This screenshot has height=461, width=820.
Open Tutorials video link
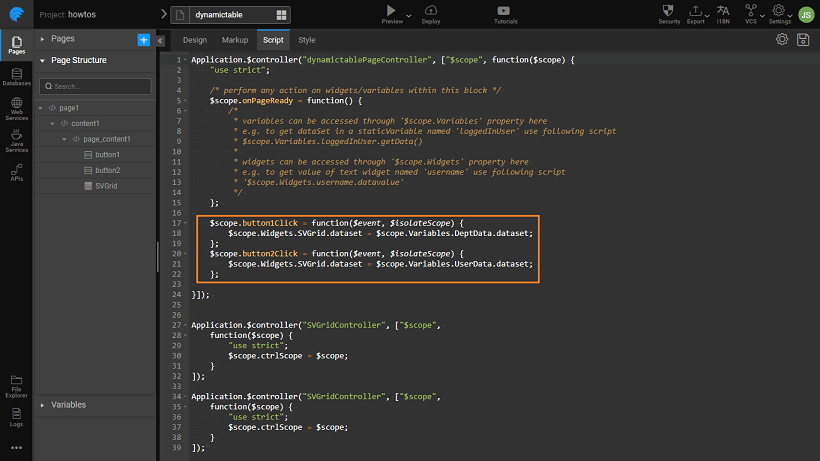click(x=505, y=11)
